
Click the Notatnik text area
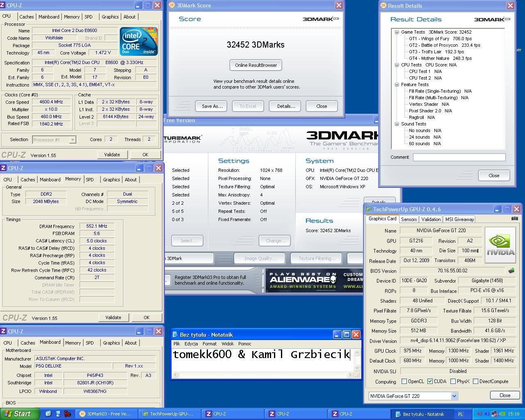[262, 360]
